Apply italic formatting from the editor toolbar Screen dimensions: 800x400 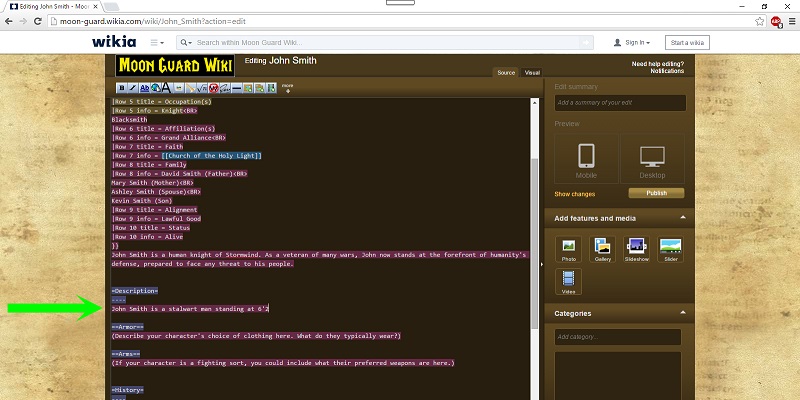pos(133,88)
